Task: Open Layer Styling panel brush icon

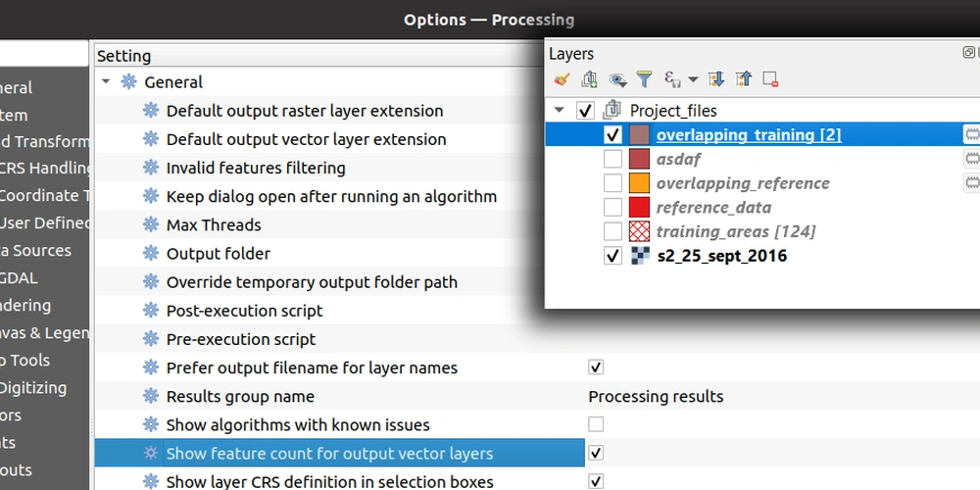Action: [562, 79]
